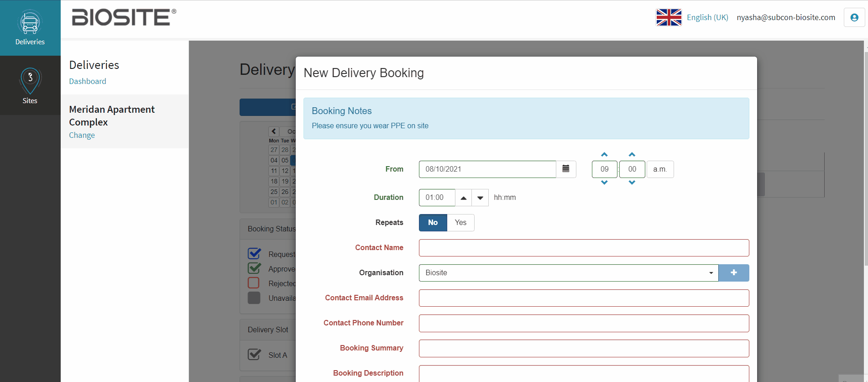Select day 11 in mini calendar
The height and width of the screenshot is (382, 868).
(x=274, y=171)
